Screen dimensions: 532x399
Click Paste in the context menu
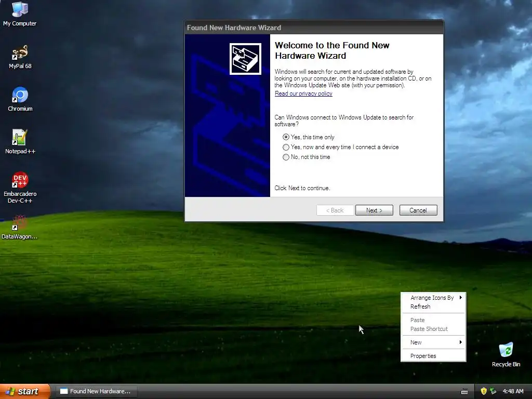pos(433,320)
